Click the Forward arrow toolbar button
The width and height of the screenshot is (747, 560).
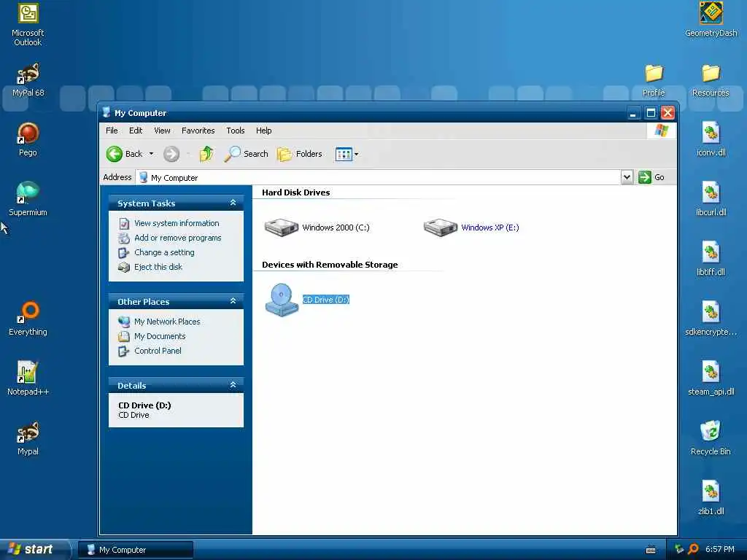(171, 154)
